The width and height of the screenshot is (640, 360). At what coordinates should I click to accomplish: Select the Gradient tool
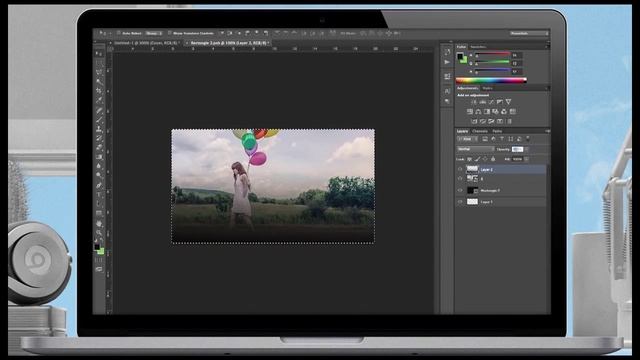tap(99, 157)
